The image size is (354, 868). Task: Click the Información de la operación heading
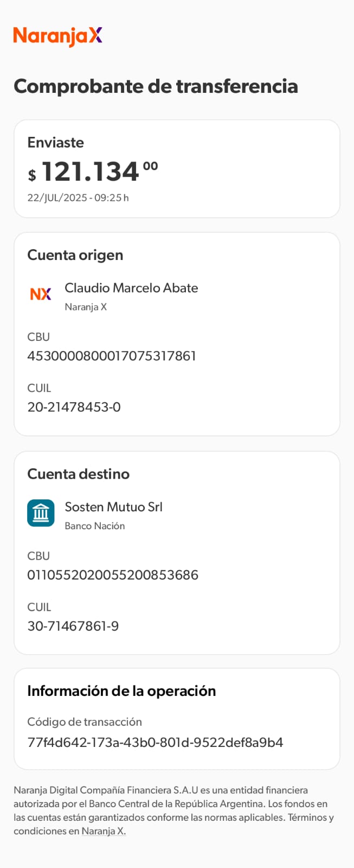(x=121, y=691)
